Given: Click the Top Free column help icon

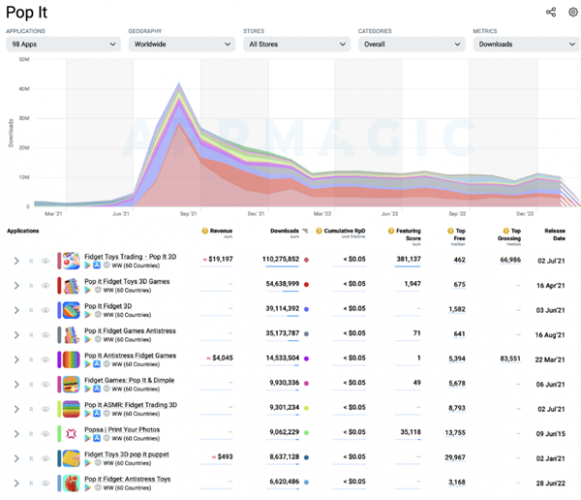Looking at the screenshot, I should pyautogui.click(x=451, y=231).
